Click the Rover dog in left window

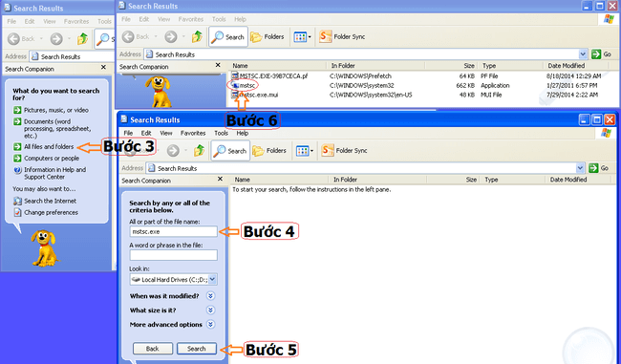(x=45, y=248)
